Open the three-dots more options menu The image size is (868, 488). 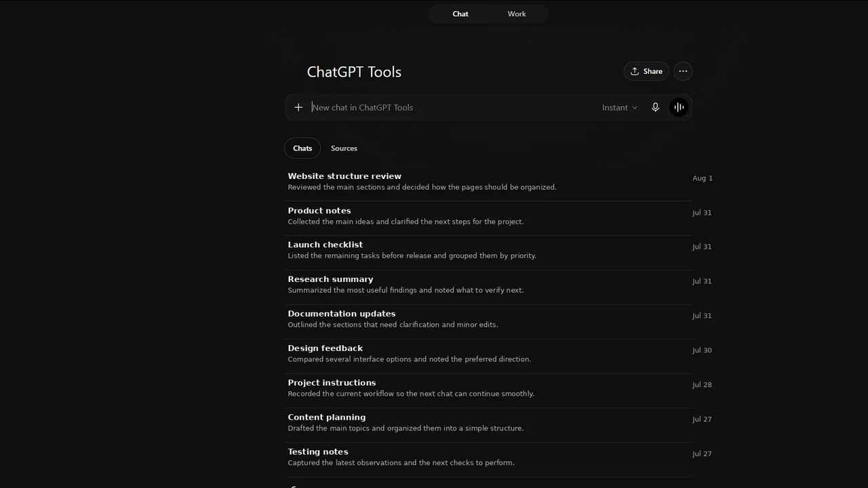coord(683,71)
